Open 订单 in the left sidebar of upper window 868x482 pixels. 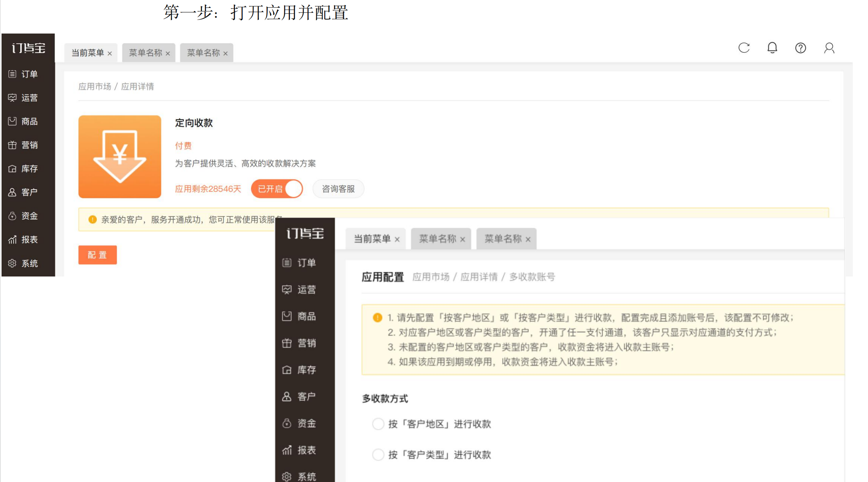pyautogui.click(x=23, y=74)
